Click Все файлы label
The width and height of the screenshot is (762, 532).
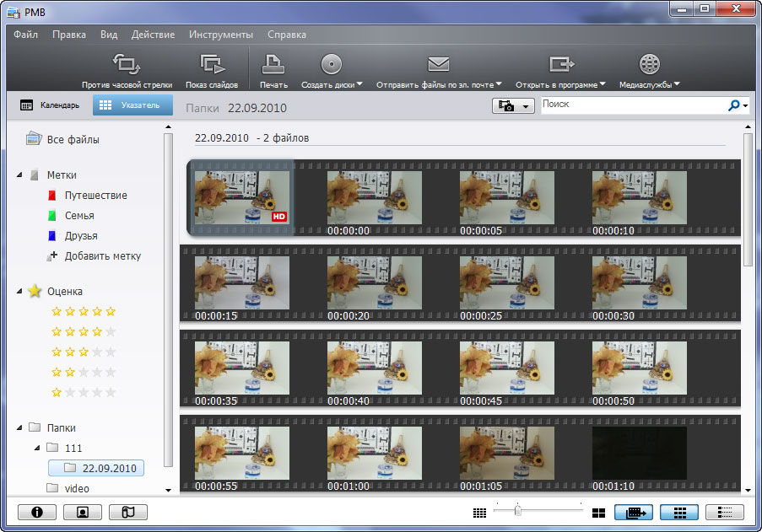[73, 139]
